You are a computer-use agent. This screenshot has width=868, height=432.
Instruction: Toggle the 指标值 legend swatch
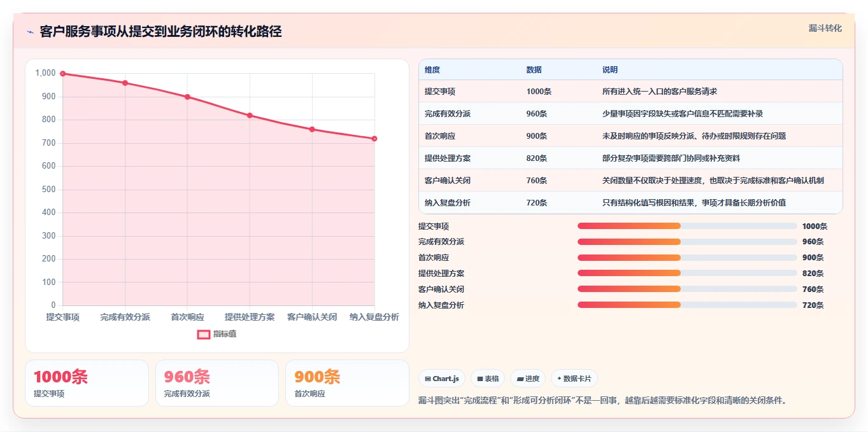[203, 334]
